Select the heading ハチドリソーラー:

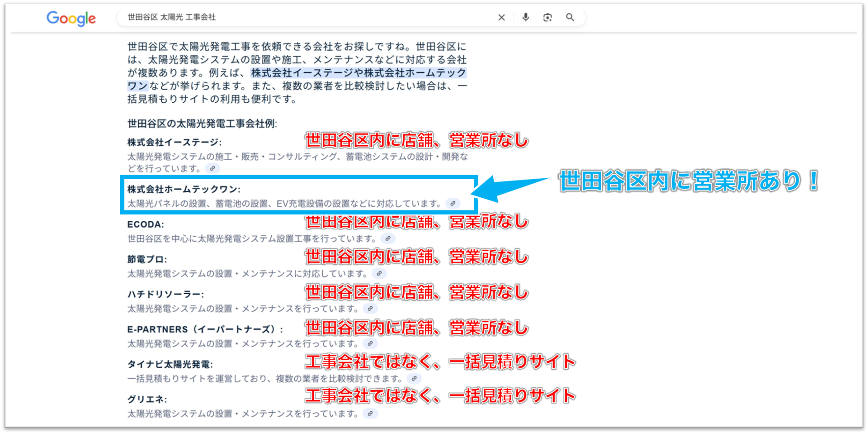pyautogui.click(x=165, y=295)
